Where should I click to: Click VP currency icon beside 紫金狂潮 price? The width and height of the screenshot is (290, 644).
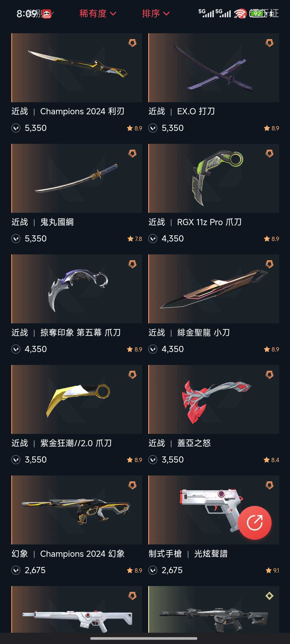click(16, 460)
